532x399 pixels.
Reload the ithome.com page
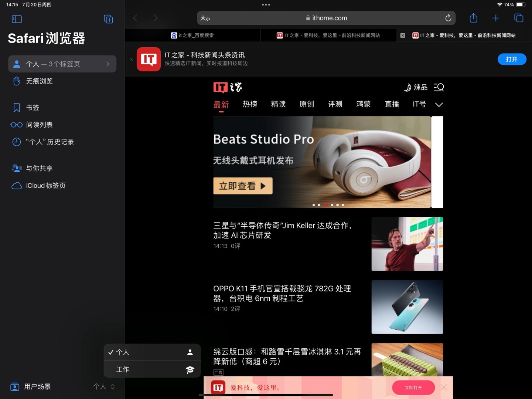pyautogui.click(x=448, y=18)
